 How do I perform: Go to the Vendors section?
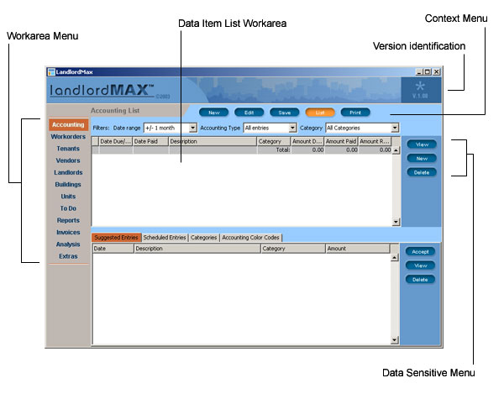click(68, 160)
